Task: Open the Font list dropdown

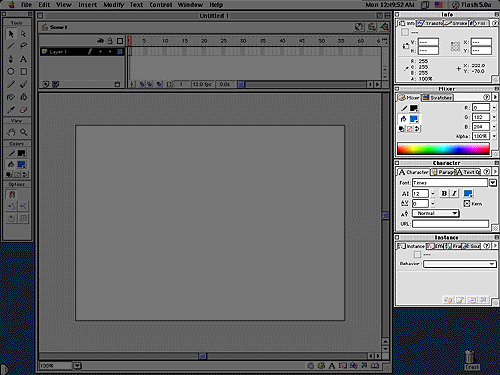Action: (x=493, y=183)
